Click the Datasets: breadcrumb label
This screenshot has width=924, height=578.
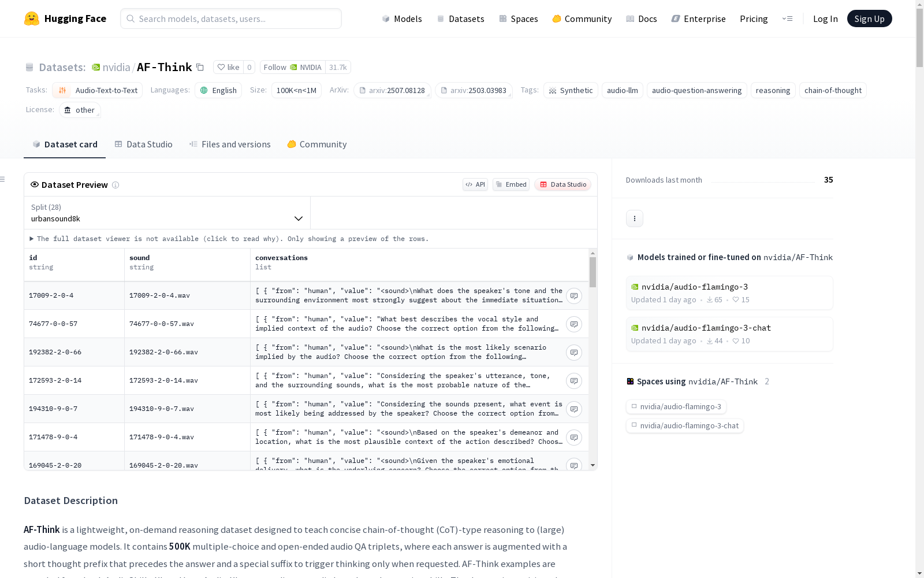[x=62, y=67]
